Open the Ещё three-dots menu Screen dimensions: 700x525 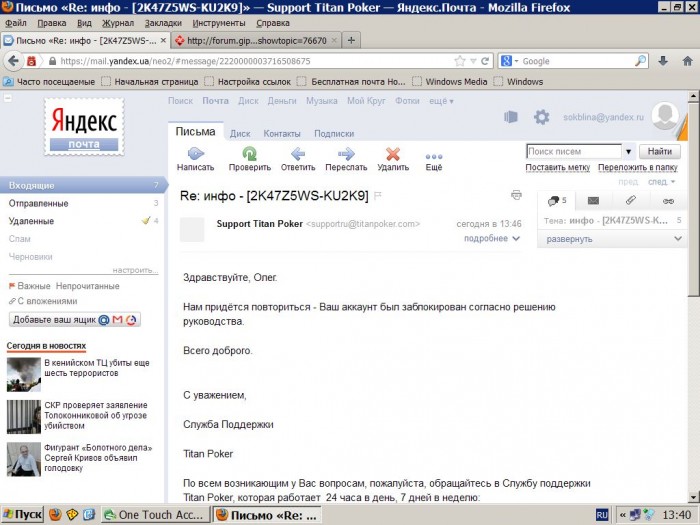click(x=433, y=157)
